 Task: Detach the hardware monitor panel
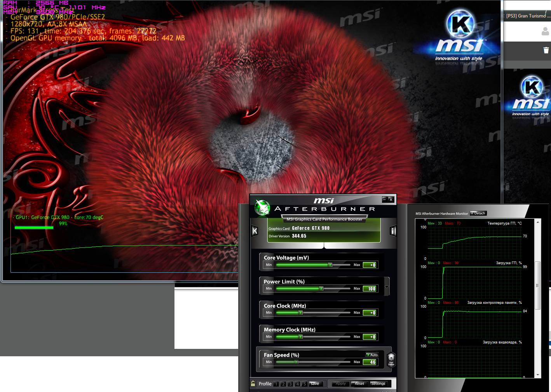(x=478, y=213)
